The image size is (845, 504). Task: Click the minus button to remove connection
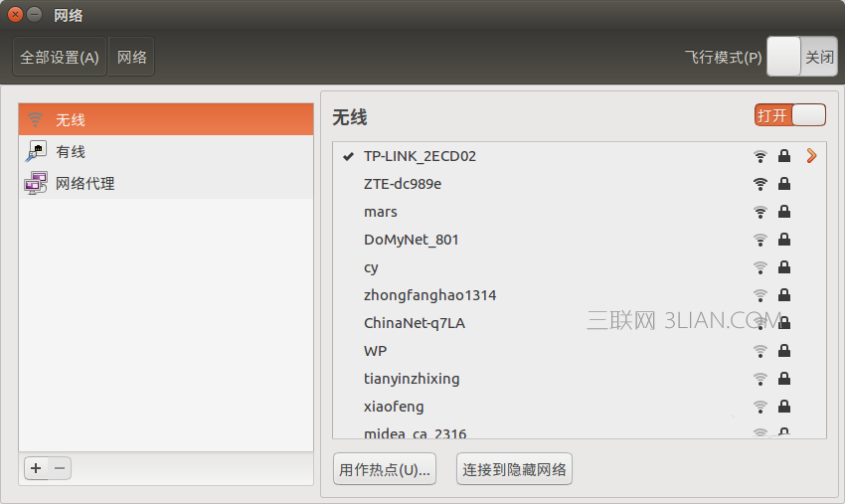pos(60,468)
